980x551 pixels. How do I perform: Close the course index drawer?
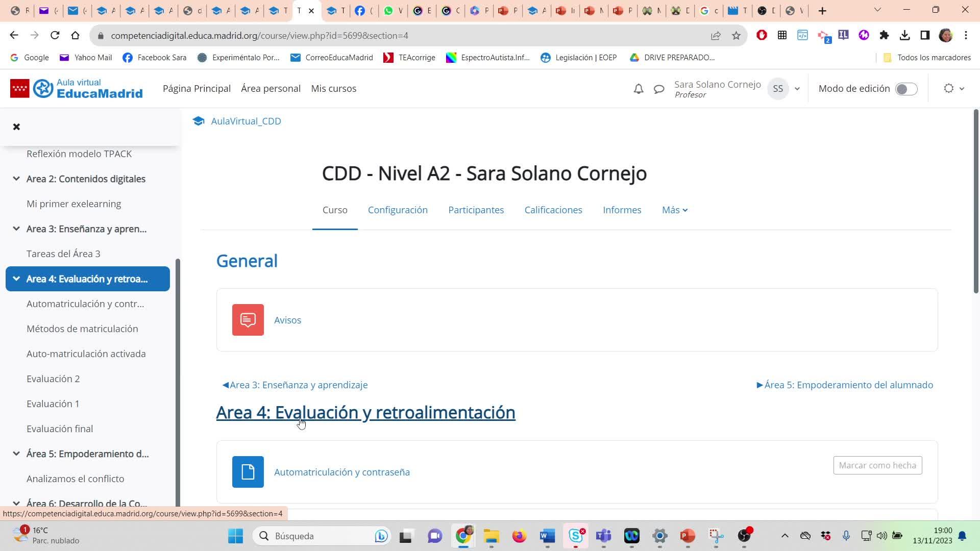16,127
